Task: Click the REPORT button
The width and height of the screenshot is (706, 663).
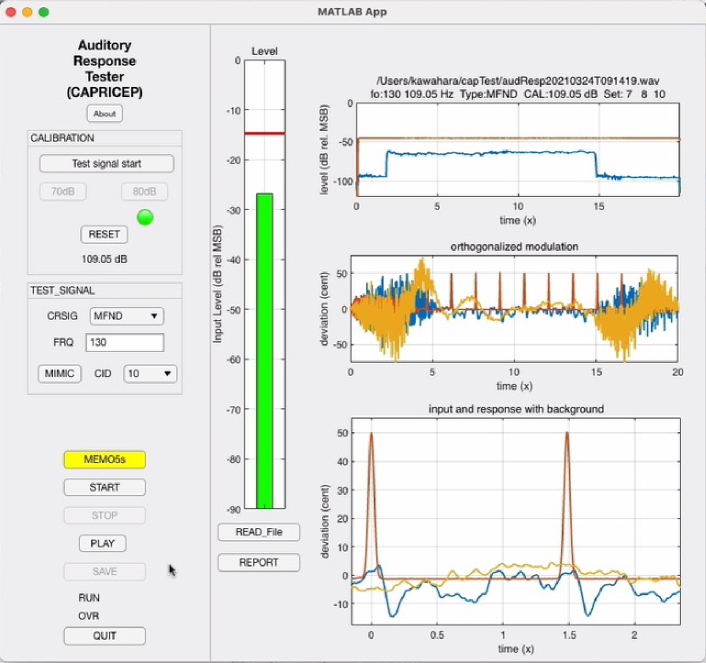Action: click(x=259, y=562)
